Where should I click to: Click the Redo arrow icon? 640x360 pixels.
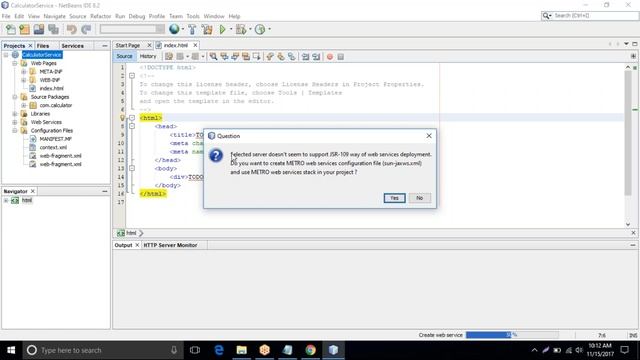pyautogui.click(x=86, y=29)
